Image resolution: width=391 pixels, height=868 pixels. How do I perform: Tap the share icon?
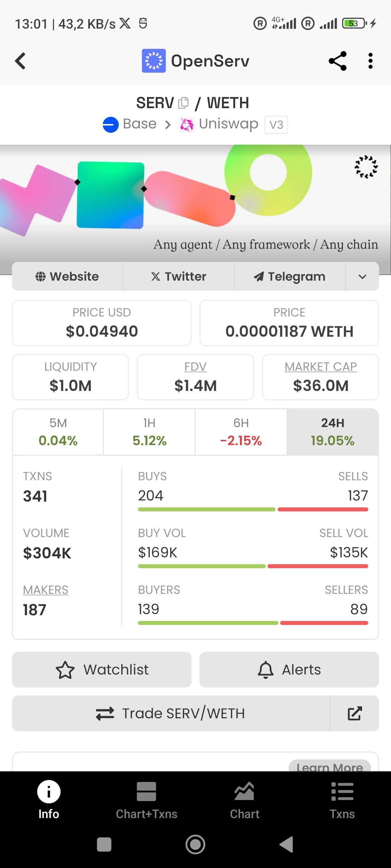(x=337, y=61)
